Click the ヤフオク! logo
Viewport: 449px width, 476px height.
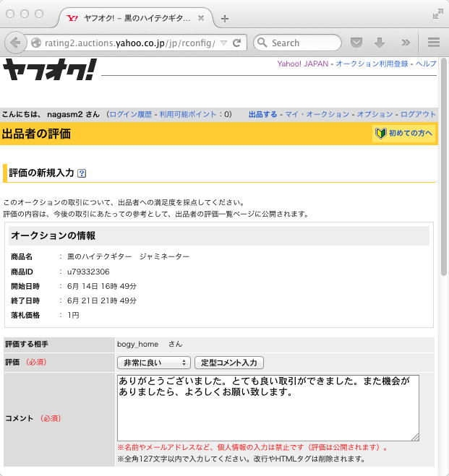50,69
